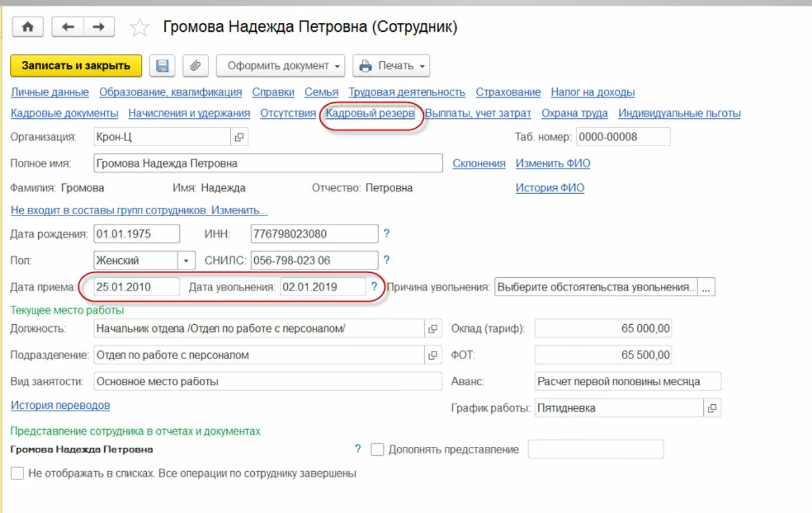Show help for Дата увольнения
The image size is (812, 513).
[x=374, y=287]
